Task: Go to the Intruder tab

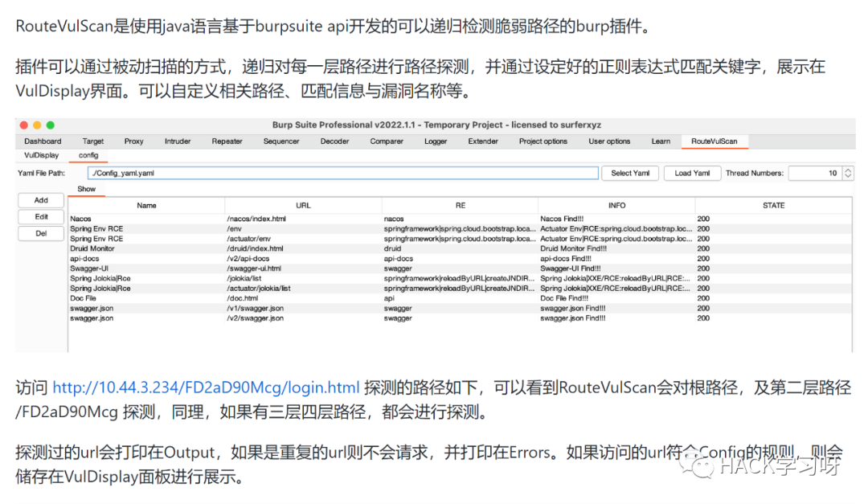Action: pos(178,141)
